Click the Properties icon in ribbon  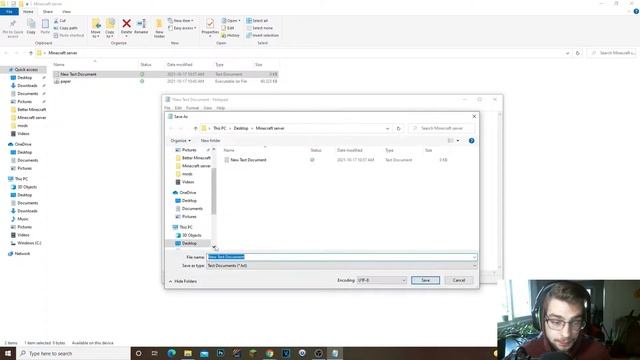click(x=210, y=27)
